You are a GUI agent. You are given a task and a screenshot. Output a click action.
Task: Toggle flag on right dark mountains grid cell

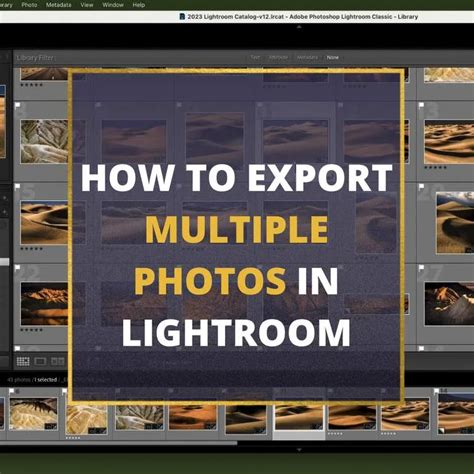click(x=421, y=268)
